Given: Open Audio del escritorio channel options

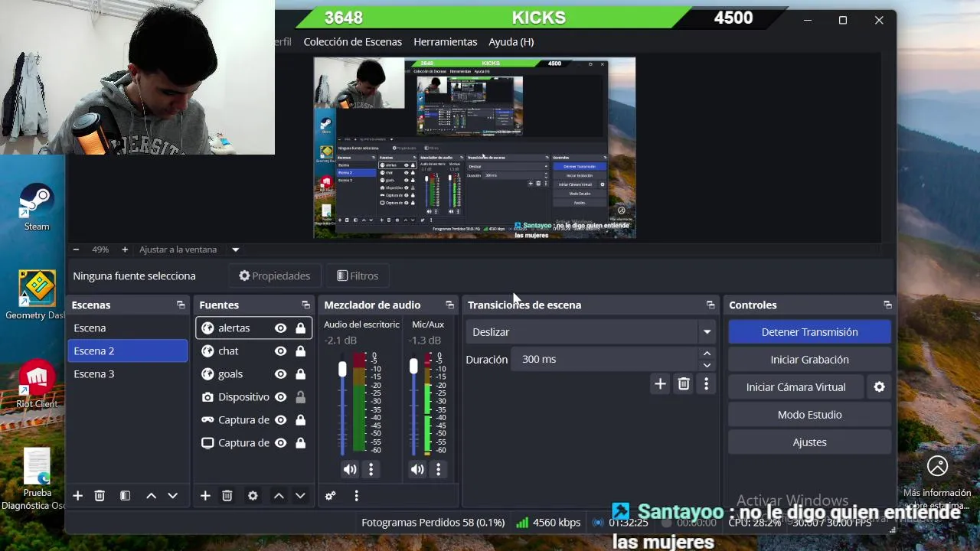Looking at the screenshot, I should [371, 469].
